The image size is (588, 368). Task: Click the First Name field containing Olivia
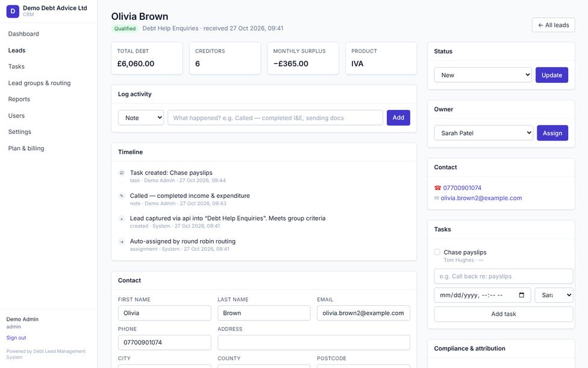pos(164,312)
